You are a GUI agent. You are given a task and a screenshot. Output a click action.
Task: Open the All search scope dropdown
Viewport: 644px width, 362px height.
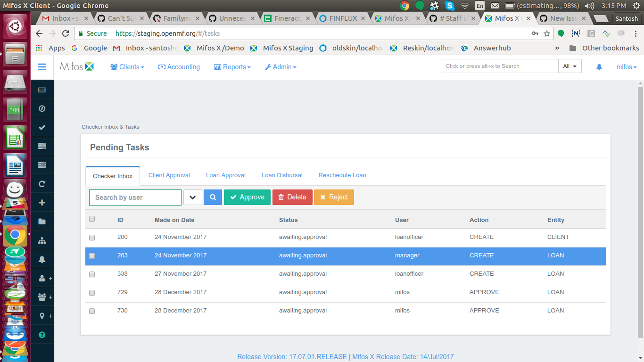570,66
